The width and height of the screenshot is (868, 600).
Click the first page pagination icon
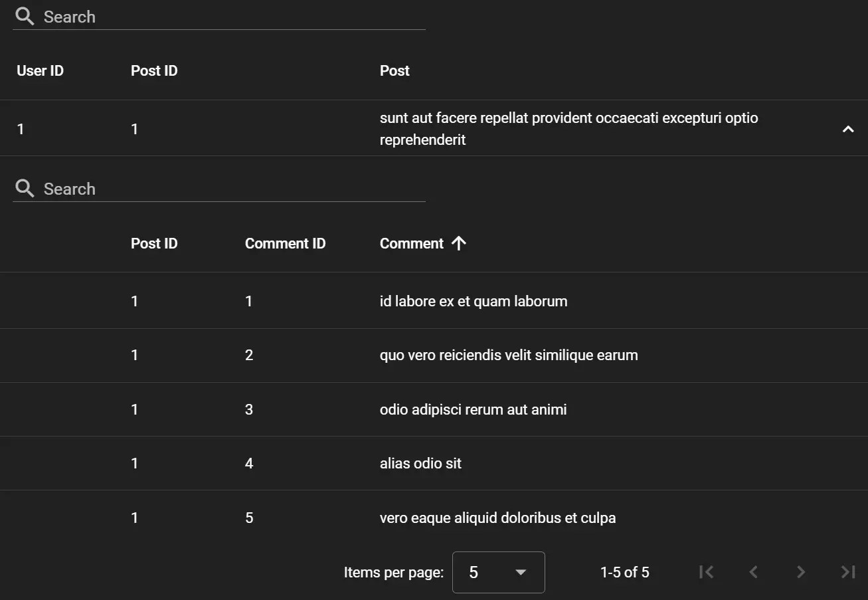(706, 572)
